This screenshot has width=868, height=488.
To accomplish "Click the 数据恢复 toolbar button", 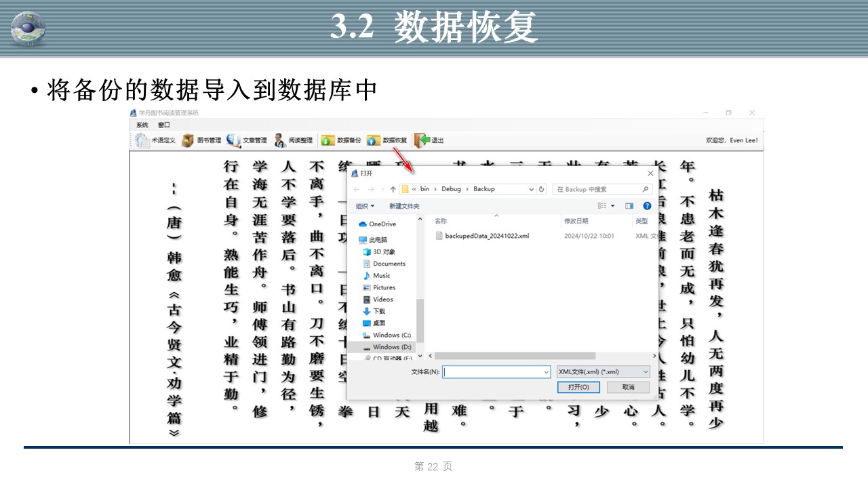I will (387, 140).
